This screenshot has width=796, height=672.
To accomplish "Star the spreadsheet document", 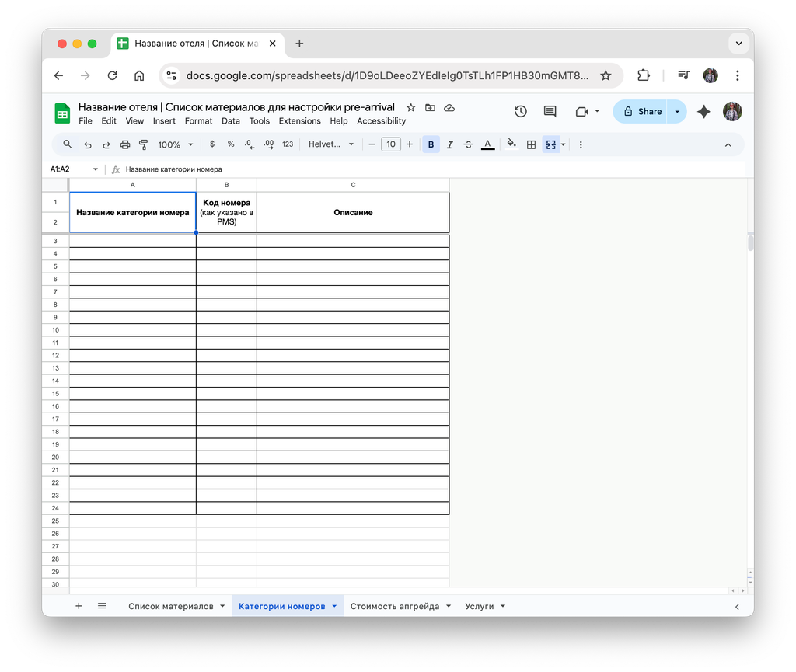I will 411,107.
